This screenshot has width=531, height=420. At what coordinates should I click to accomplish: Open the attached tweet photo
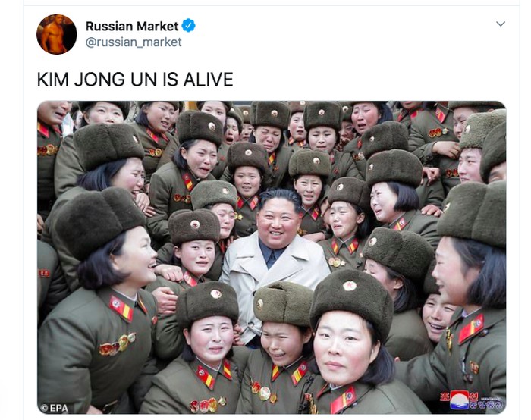pyautogui.click(x=272, y=257)
